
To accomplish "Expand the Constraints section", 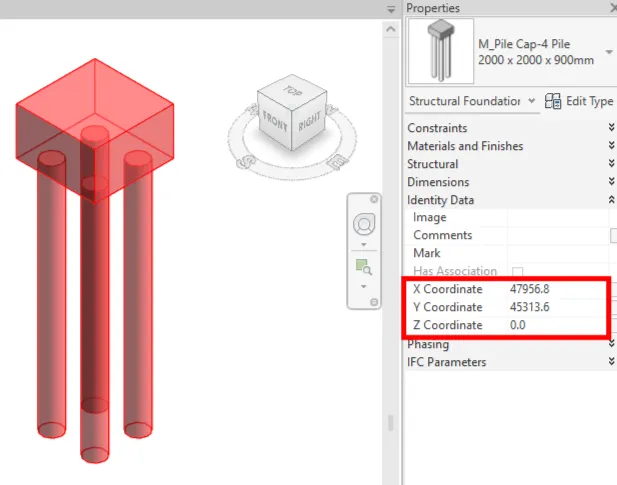I will coord(611,128).
